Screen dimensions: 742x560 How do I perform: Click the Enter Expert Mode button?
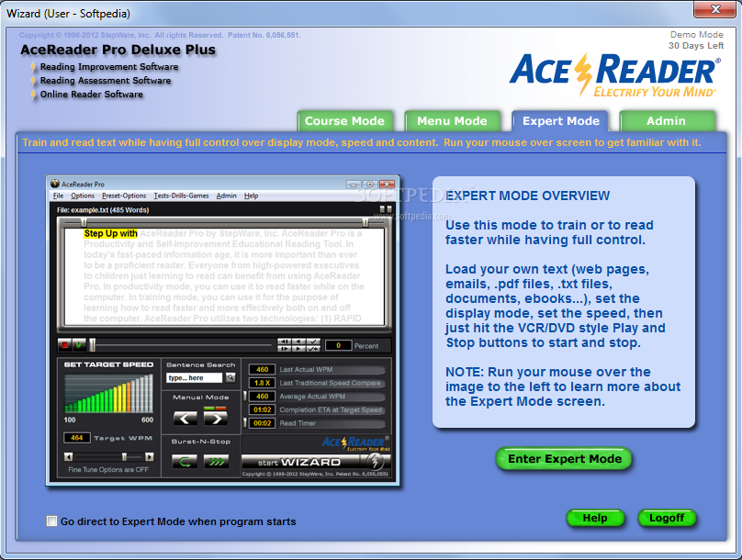click(x=564, y=459)
